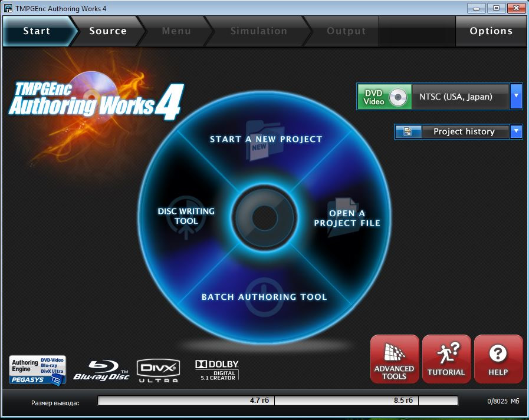Click the red Help button
This screenshot has height=420, width=529.
(x=498, y=359)
